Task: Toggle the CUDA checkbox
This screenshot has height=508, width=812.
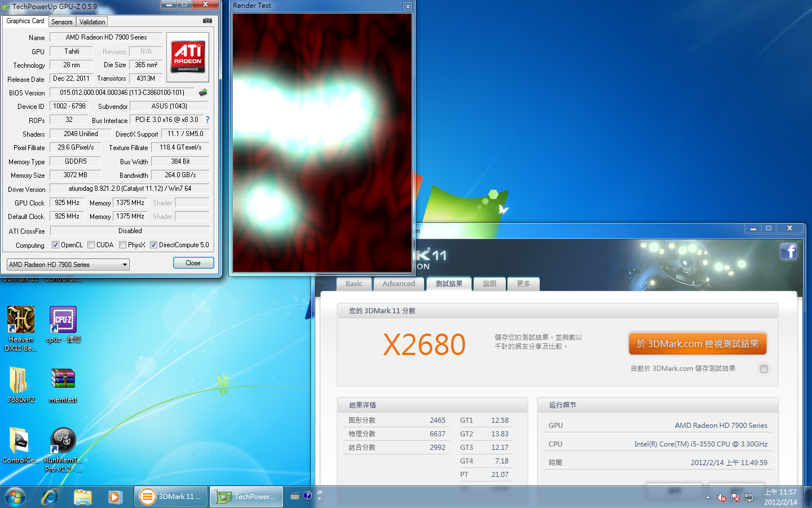Action: click(91, 245)
